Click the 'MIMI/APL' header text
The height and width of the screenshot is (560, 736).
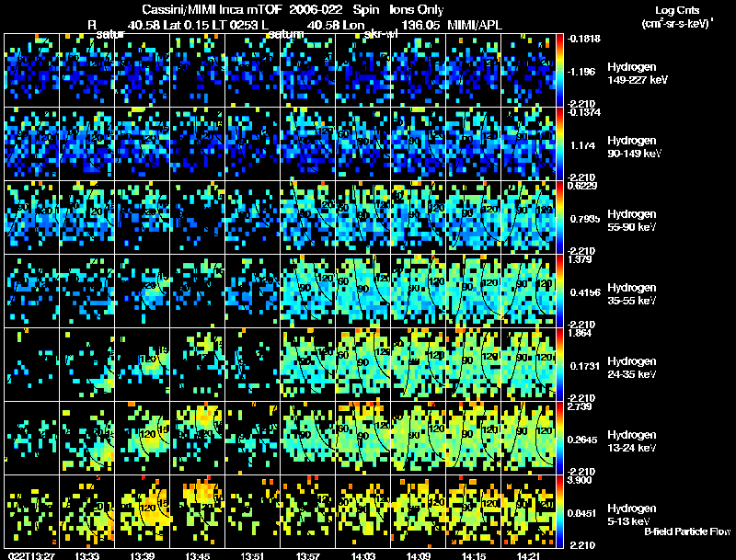coord(475,25)
